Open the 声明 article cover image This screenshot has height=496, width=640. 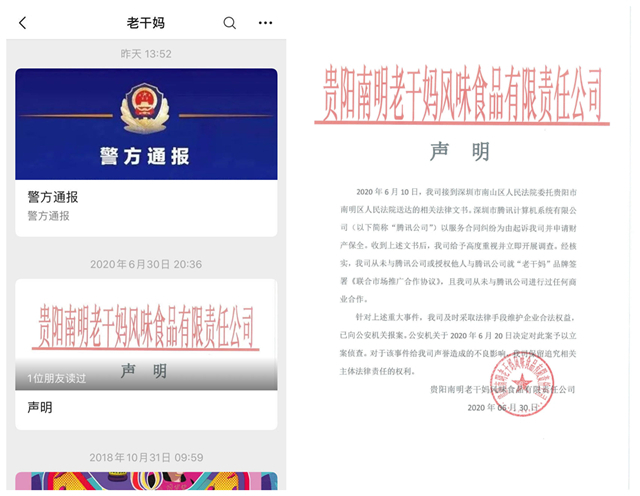coord(146,334)
